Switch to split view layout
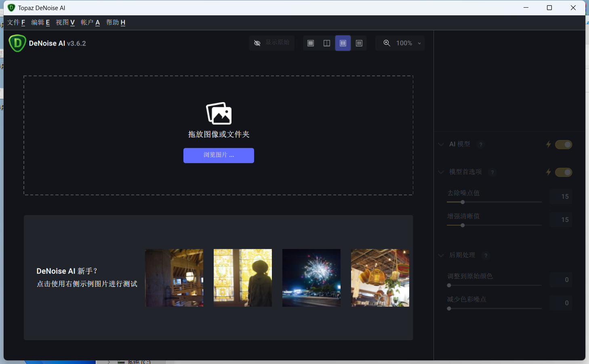This screenshot has width=589, height=364. click(x=327, y=43)
